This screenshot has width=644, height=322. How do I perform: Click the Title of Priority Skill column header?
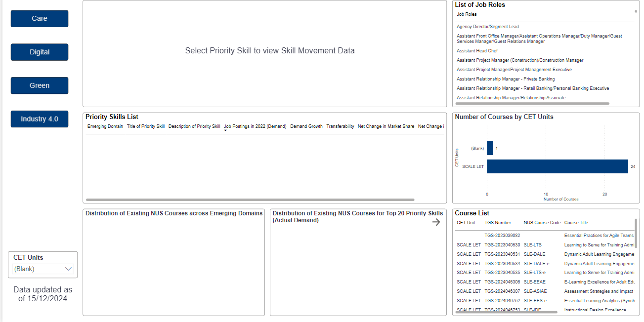[146, 126]
